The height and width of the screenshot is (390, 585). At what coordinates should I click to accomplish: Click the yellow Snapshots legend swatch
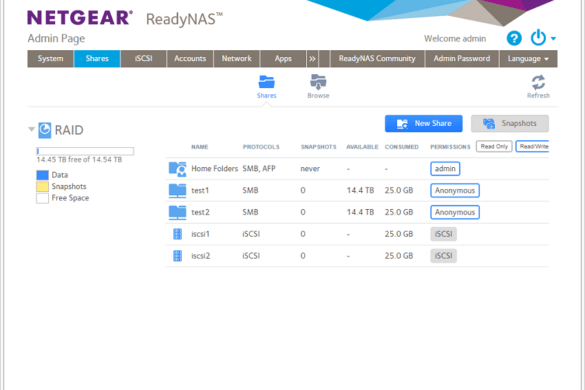[42, 186]
